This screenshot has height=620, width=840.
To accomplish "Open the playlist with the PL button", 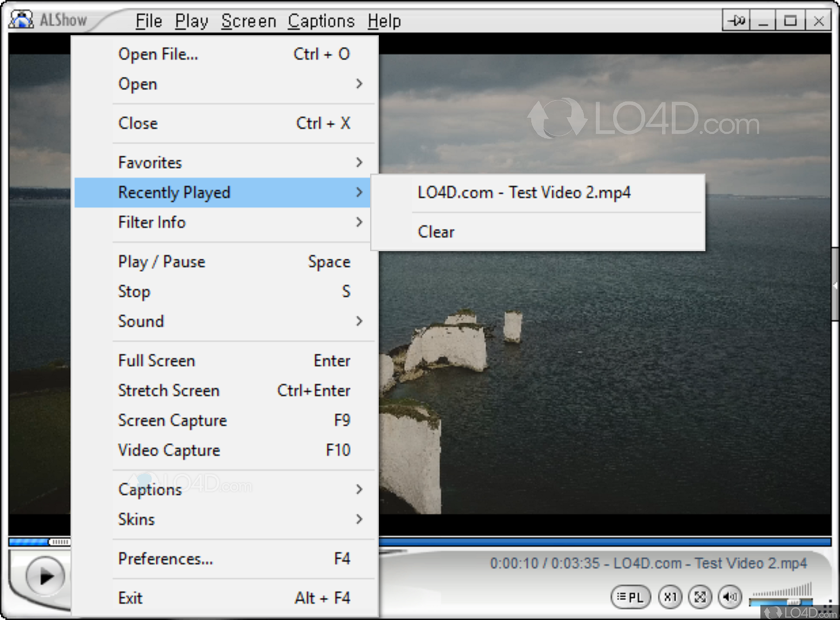I will click(x=630, y=597).
